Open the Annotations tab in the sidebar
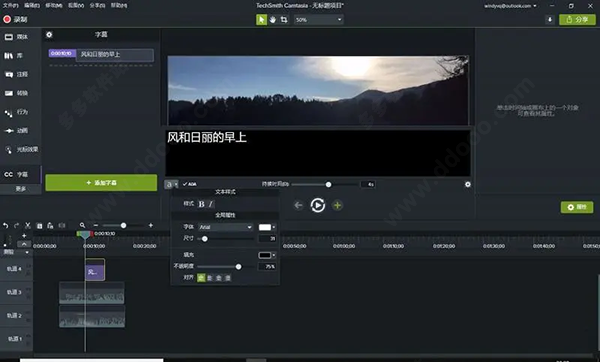The height and width of the screenshot is (362, 600). click(16, 74)
